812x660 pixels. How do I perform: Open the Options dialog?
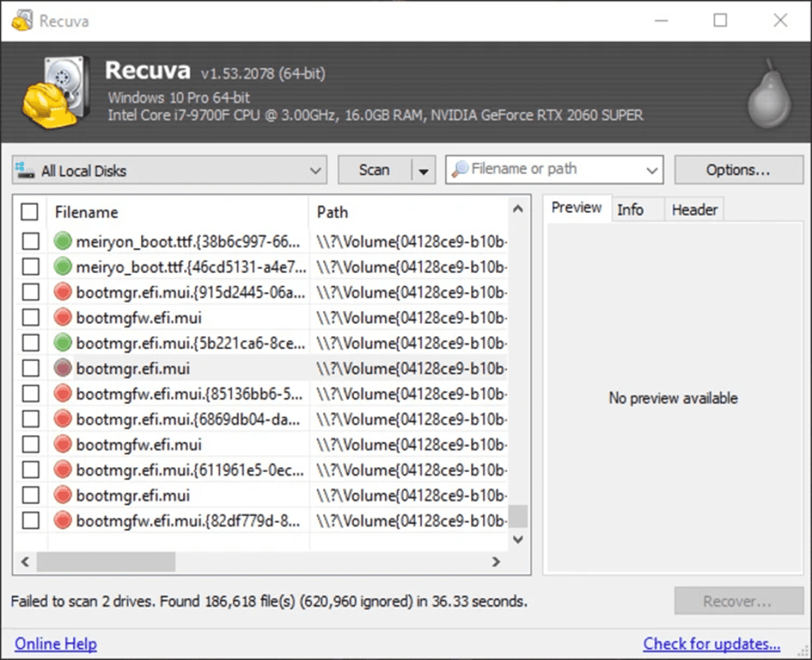[737, 169]
